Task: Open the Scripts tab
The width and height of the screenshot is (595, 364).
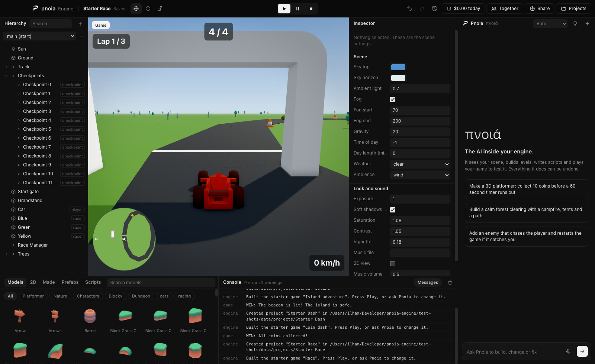Action: [93, 282]
